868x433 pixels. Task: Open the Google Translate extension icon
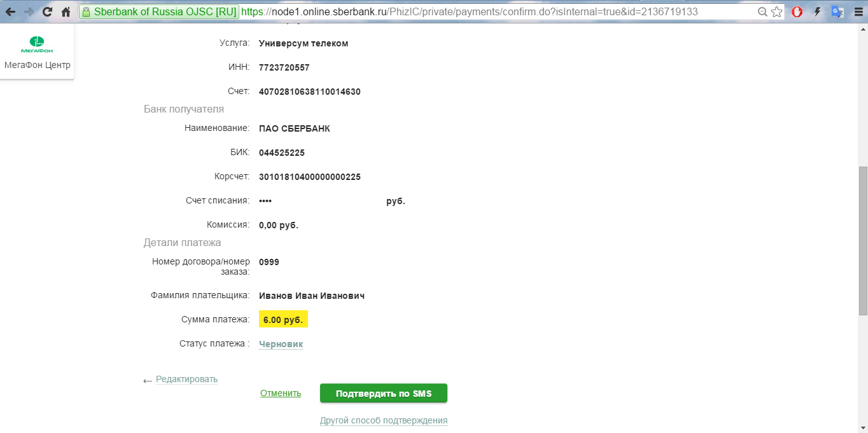[838, 11]
